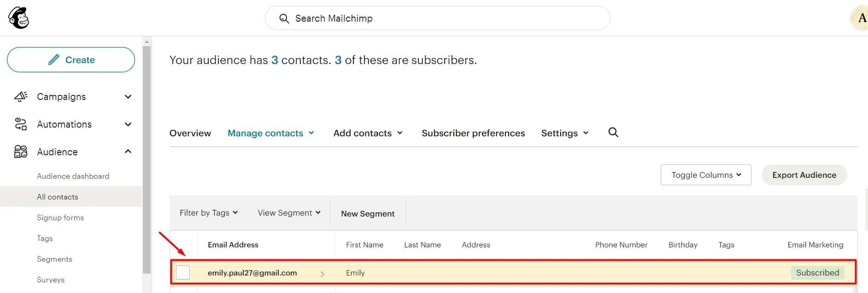The width and height of the screenshot is (868, 293).
Task: Open the audience search magnifier icon
Action: click(x=613, y=132)
